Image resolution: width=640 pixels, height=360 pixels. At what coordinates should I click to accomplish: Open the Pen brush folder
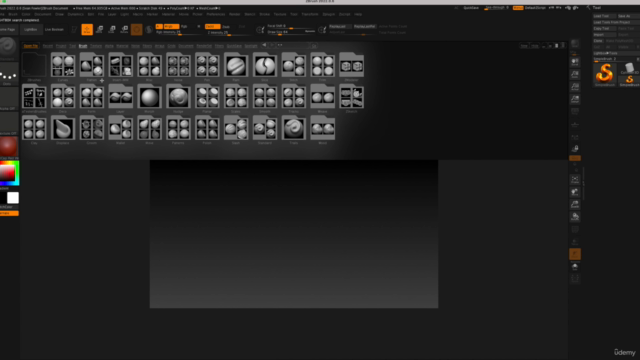point(207,65)
